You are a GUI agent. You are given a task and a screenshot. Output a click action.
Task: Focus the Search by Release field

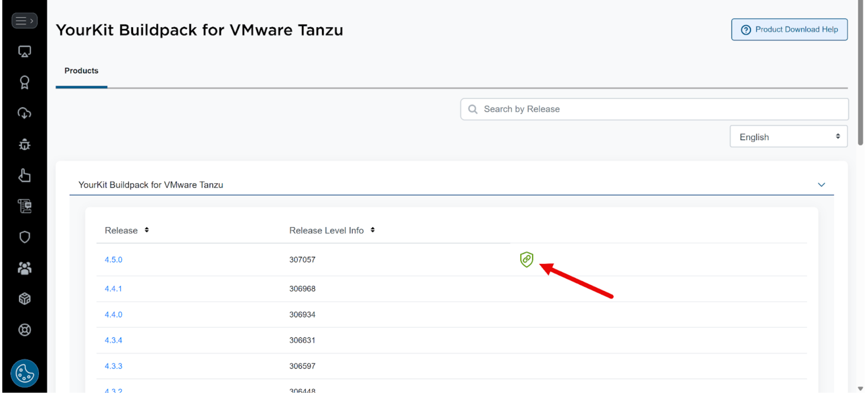654,109
